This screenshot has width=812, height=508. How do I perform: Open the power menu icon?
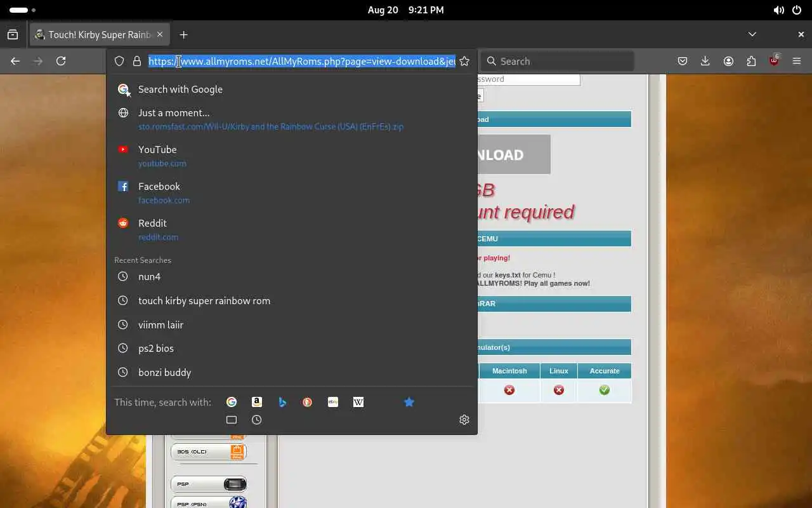pos(797,10)
